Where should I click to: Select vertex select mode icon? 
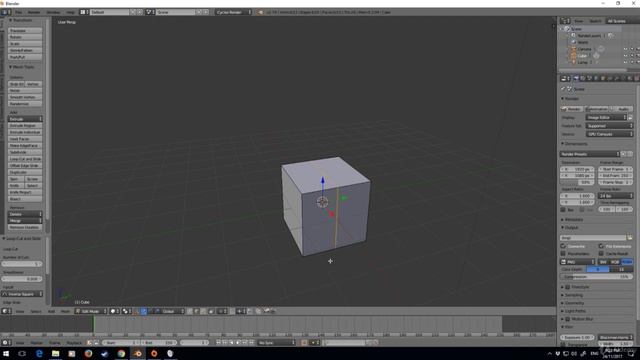click(190, 311)
